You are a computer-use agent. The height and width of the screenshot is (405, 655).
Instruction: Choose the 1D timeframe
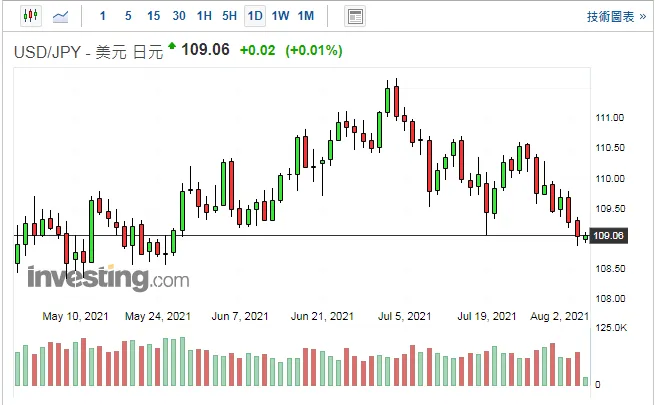255,16
